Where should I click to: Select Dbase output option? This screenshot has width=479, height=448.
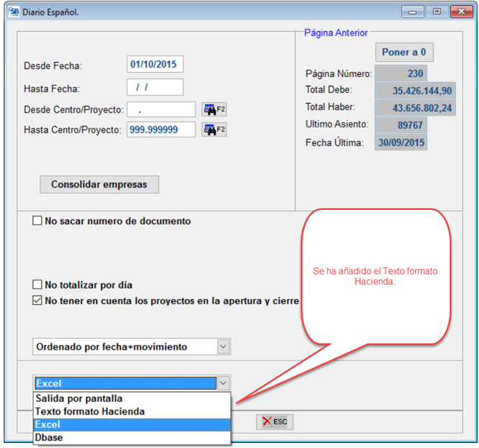point(50,437)
